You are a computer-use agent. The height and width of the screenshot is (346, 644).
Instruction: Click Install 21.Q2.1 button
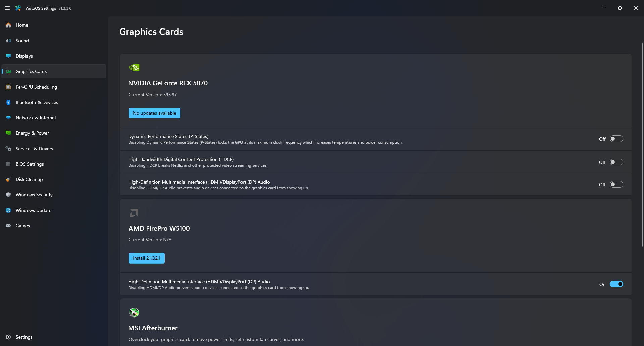tap(147, 258)
